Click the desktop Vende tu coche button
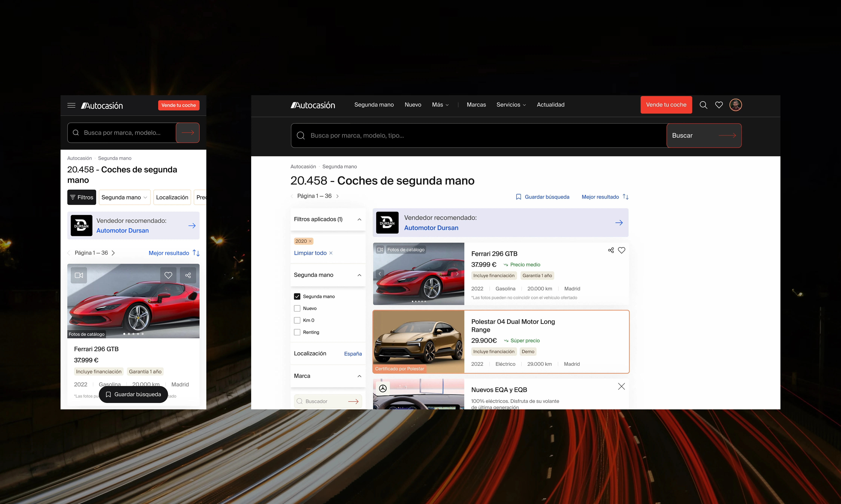The image size is (841, 504). pyautogui.click(x=666, y=105)
